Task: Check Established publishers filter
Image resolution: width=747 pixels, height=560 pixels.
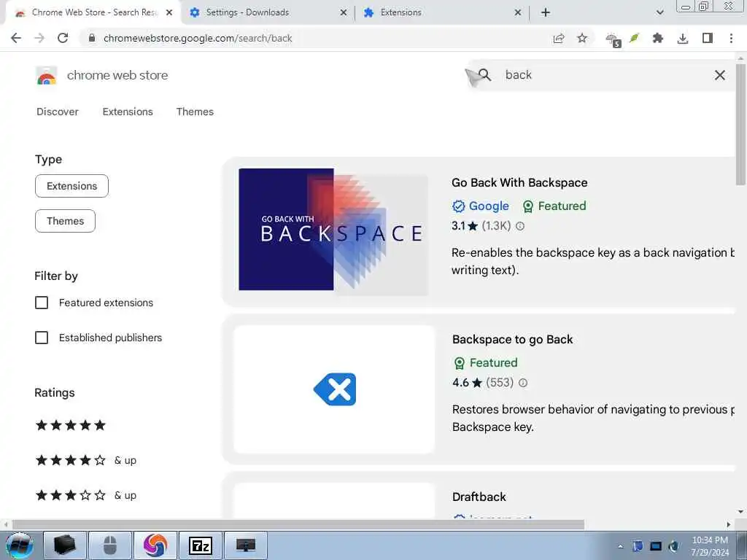Action: [42, 338]
